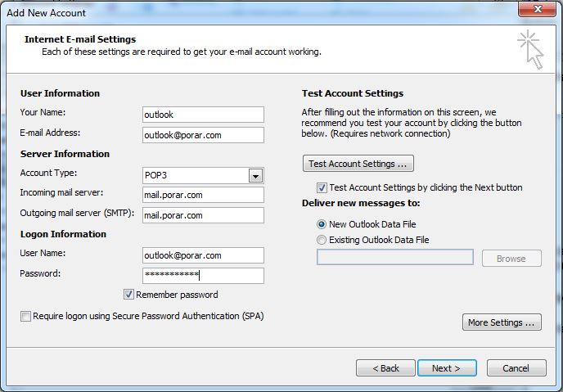563x392 pixels.
Task: Go to the Next step
Action: pyautogui.click(x=447, y=368)
